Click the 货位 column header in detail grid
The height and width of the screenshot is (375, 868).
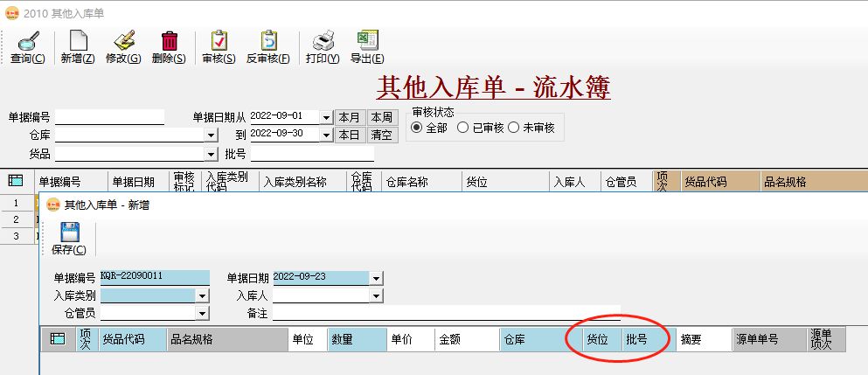click(x=602, y=339)
